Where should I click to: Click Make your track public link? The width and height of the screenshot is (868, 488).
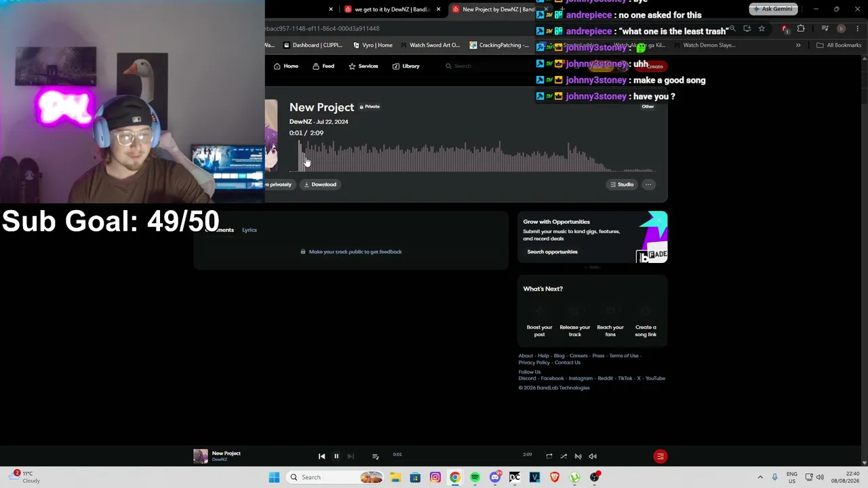point(351,251)
